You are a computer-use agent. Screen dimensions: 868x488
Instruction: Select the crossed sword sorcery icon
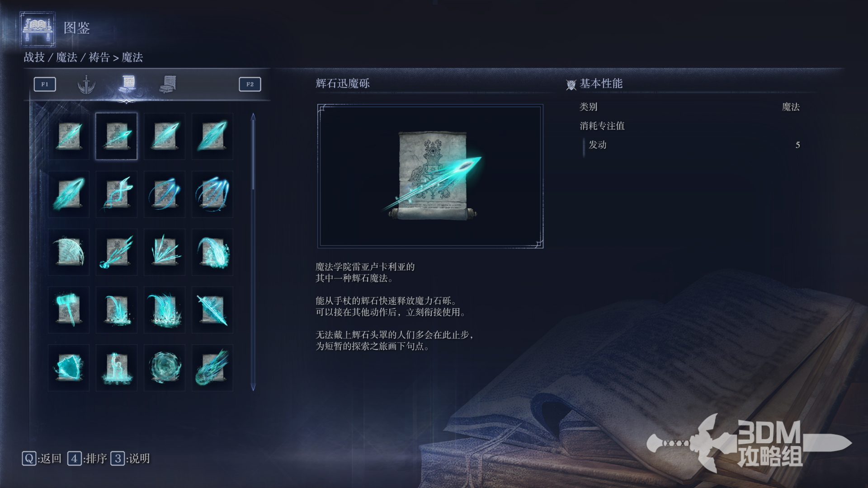[212, 310]
